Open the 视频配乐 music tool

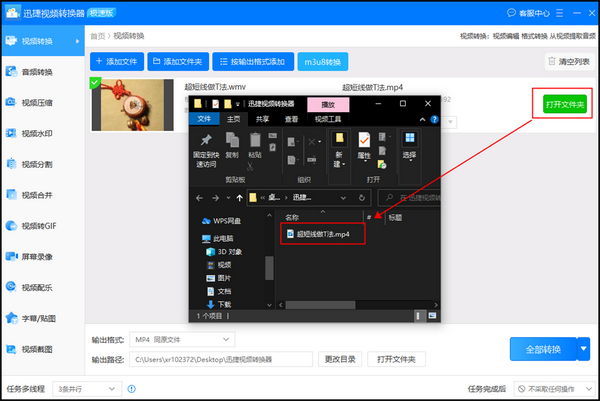pyautogui.click(x=37, y=288)
